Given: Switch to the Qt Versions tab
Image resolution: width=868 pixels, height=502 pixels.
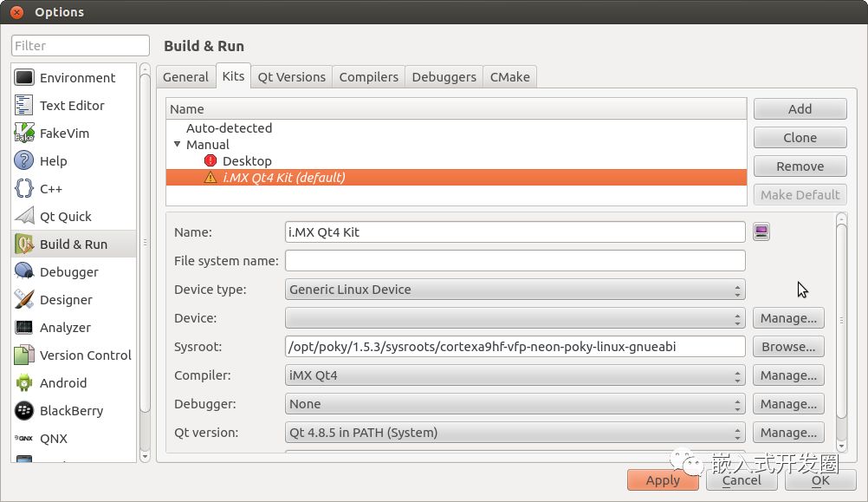Looking at the screenshot, I should coord(291,77).
